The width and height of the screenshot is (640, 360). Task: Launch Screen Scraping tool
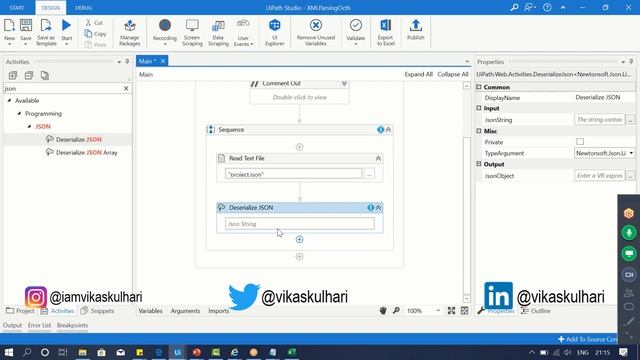coord(192,32)
